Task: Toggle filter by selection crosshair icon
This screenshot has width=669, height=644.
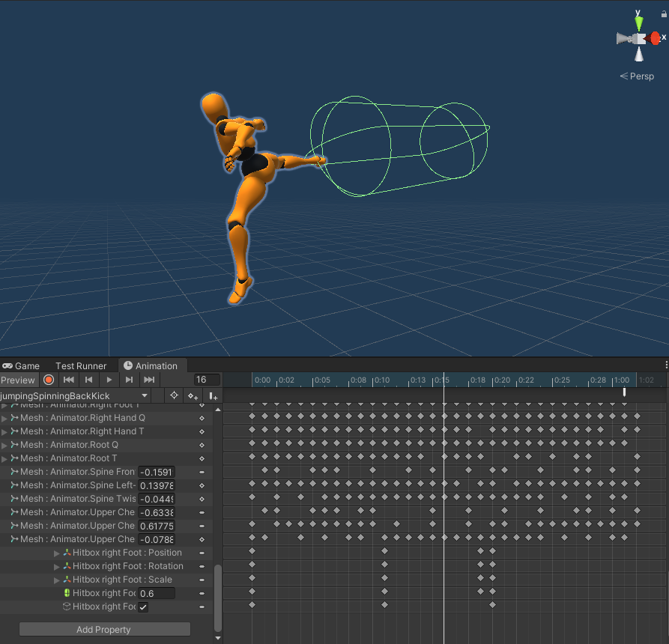Action: (174, 396)
